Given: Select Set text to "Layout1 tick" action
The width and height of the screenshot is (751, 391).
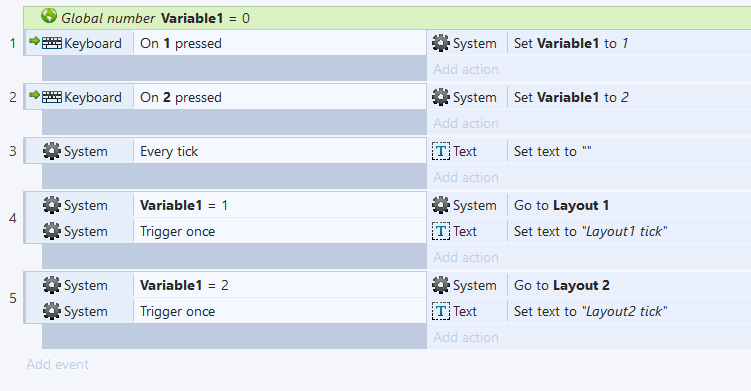Looking at the screenshot, I should click(x=629, y=231).
